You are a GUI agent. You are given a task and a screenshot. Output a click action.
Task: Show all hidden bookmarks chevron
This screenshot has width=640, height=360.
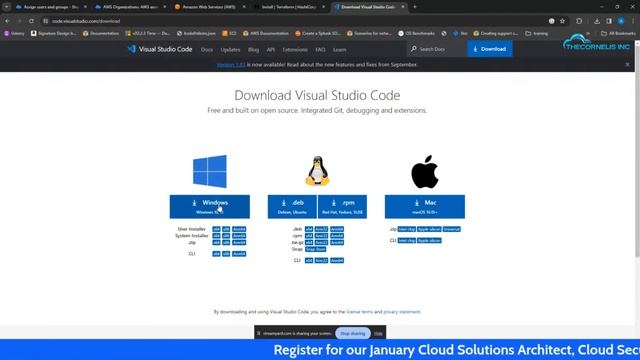[588, 33]
